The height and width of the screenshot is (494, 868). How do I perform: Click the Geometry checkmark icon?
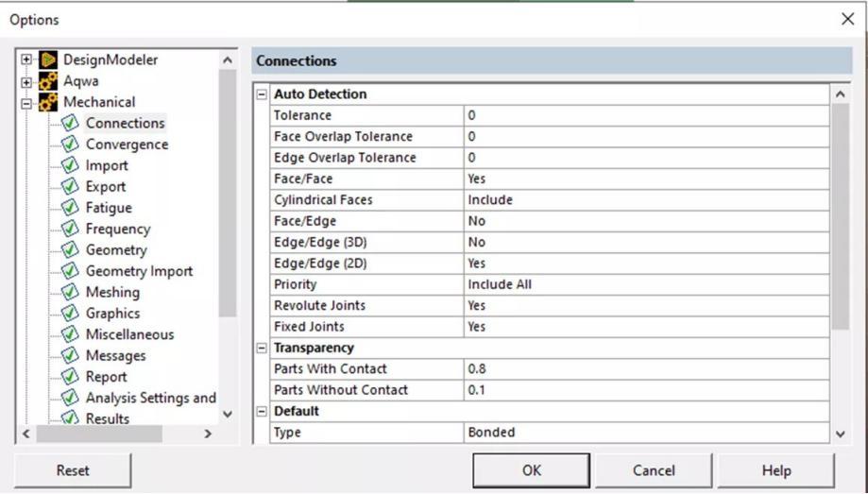pos(70,249)
